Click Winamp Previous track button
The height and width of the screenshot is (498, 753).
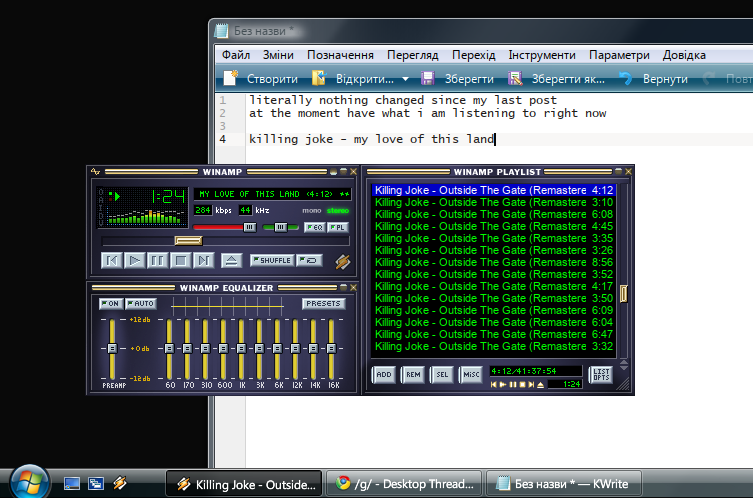111,261
